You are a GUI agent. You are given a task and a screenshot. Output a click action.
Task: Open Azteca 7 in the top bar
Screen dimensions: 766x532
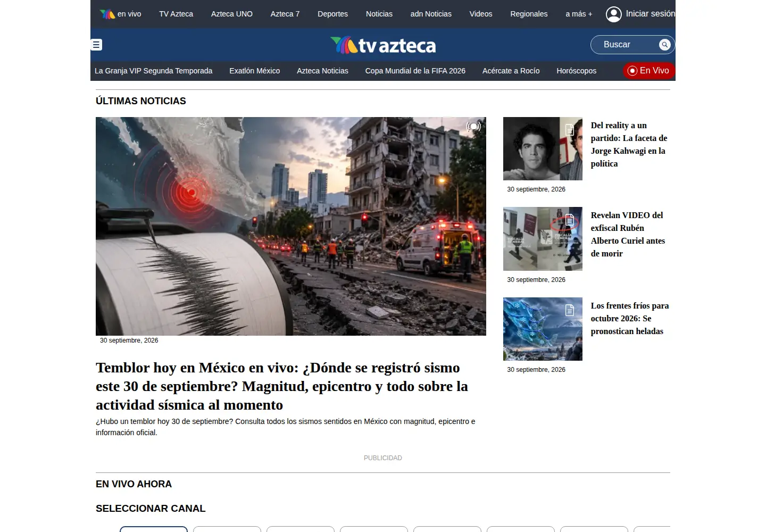(x=285, y=14)
